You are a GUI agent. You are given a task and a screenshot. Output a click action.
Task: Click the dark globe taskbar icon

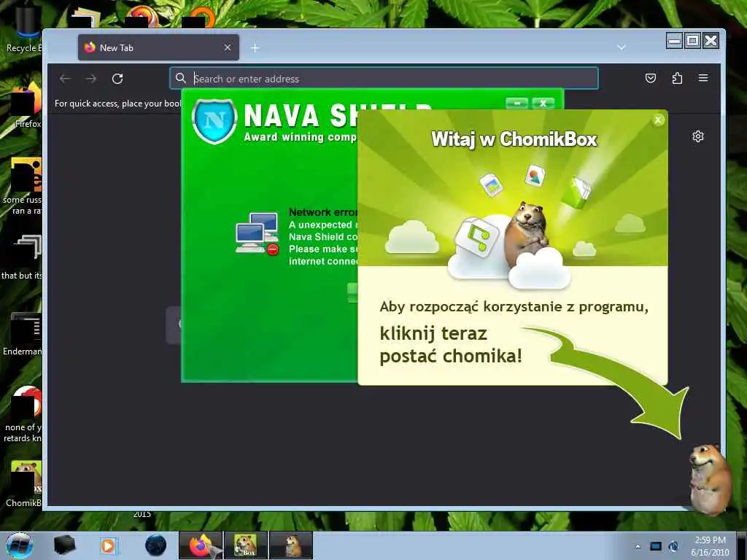(x=155, y=545)
